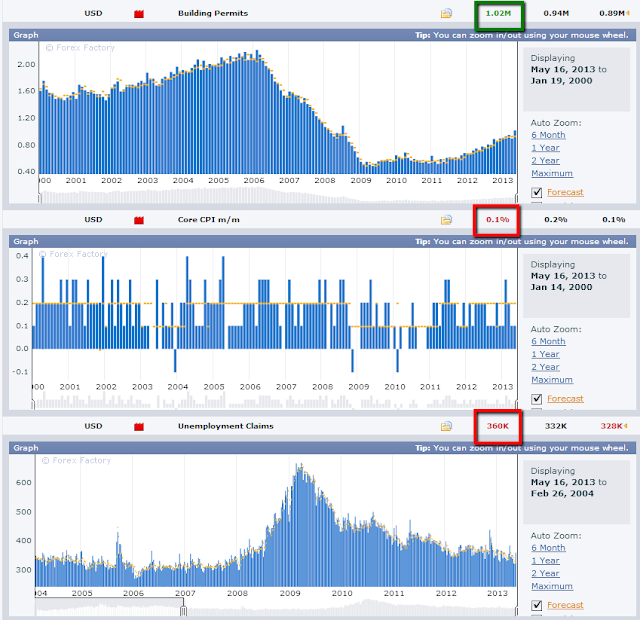640x620 pixels.
Task: Select 6 Month zoom for Unemployment Claims
Action: [x=548, y=548]
